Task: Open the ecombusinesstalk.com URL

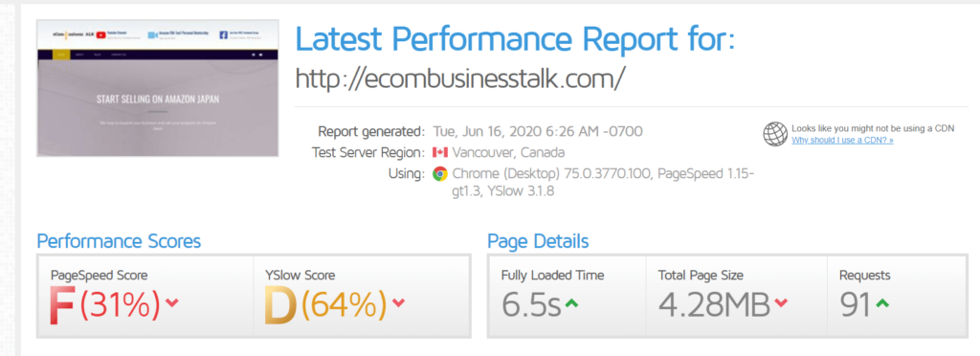Action: point(459,79)
